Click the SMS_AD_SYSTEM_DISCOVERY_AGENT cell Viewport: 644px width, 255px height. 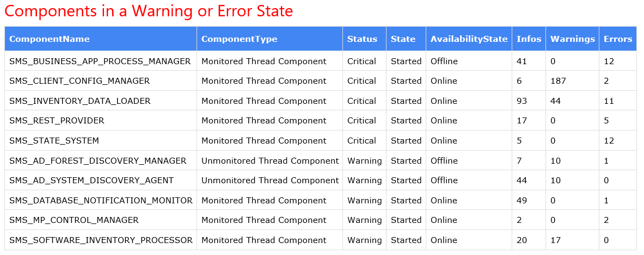(91, 181)
